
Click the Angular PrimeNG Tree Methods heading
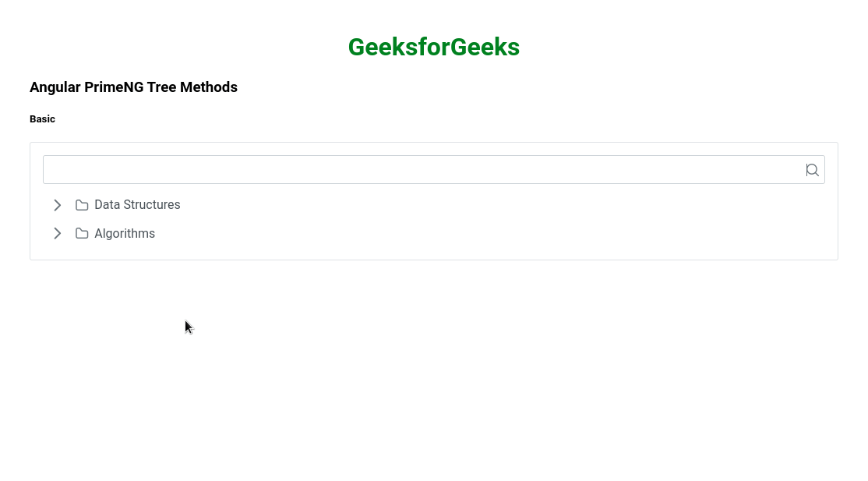tap(133, 87)
